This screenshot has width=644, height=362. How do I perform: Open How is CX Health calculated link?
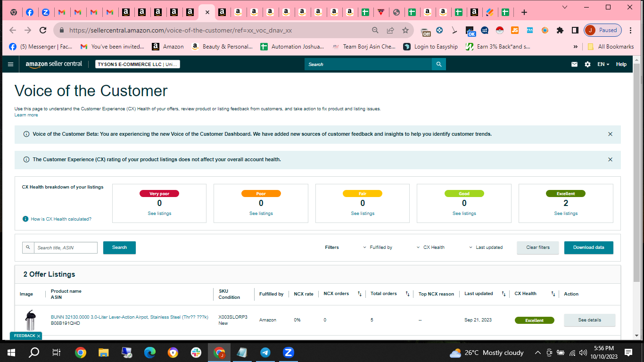click(61, 219)
